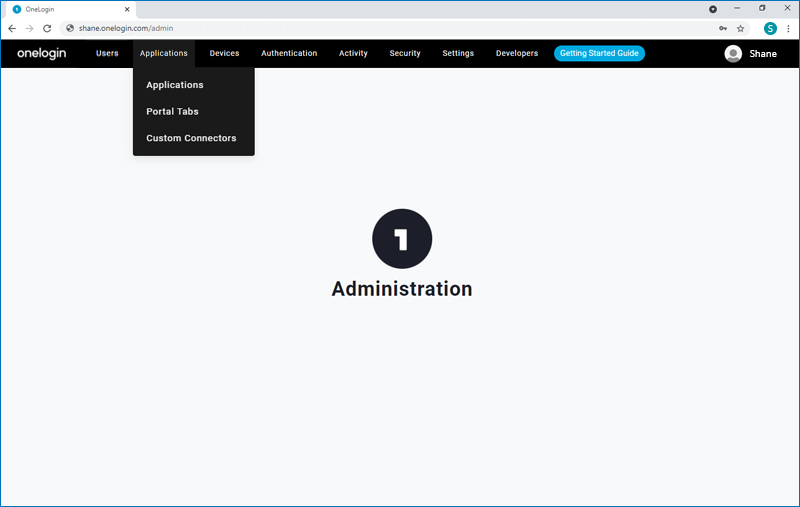Image resolution: width=800 pixels, height=507 pixels.
Task: Click the browser back arrow
Action: [x=12, y=28]
